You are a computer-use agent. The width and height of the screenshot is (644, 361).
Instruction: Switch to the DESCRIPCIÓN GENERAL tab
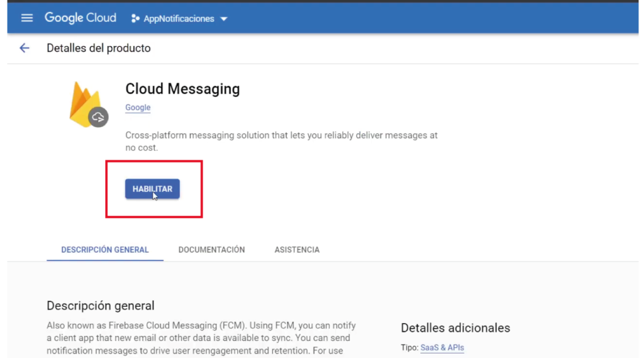point(105,250)
